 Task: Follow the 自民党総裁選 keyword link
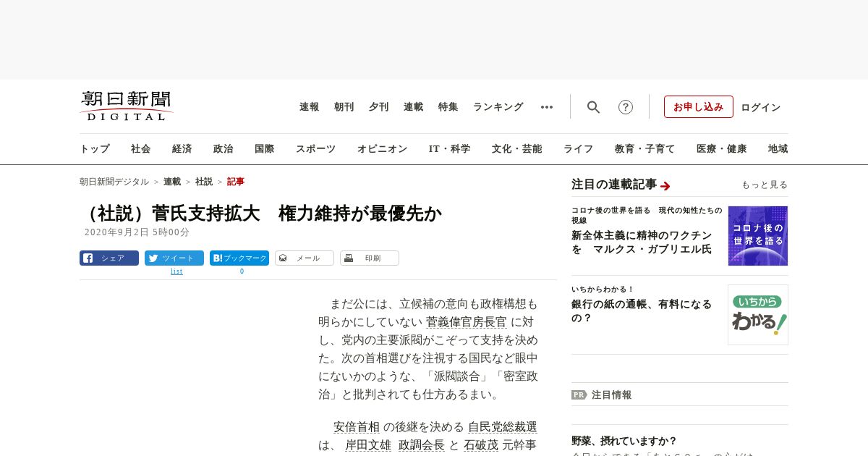click(503, 427)
